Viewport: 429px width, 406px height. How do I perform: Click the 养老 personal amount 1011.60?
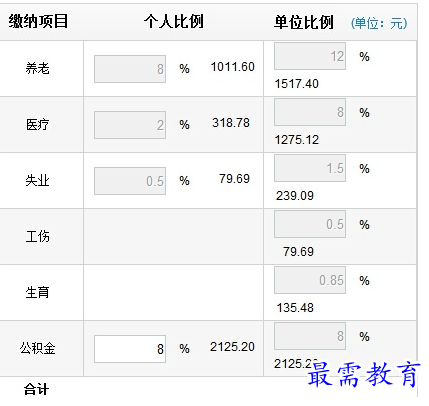coord(233,67)
